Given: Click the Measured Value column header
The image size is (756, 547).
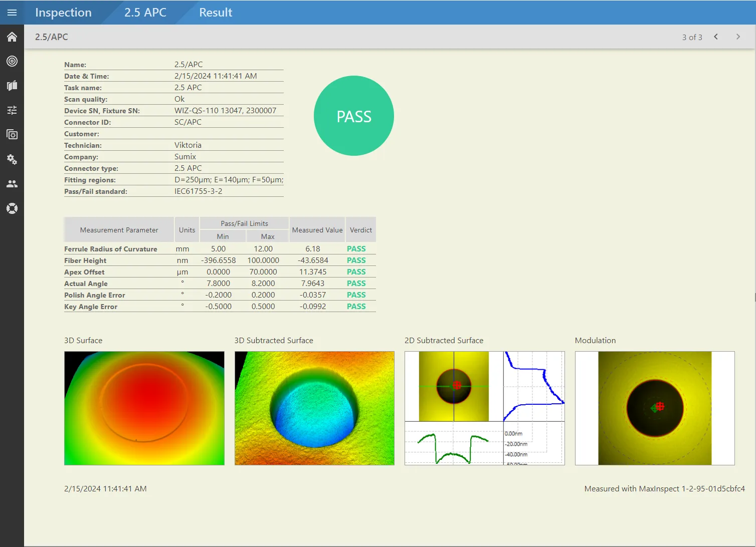Looking at the screenshot, I should 317,229.
